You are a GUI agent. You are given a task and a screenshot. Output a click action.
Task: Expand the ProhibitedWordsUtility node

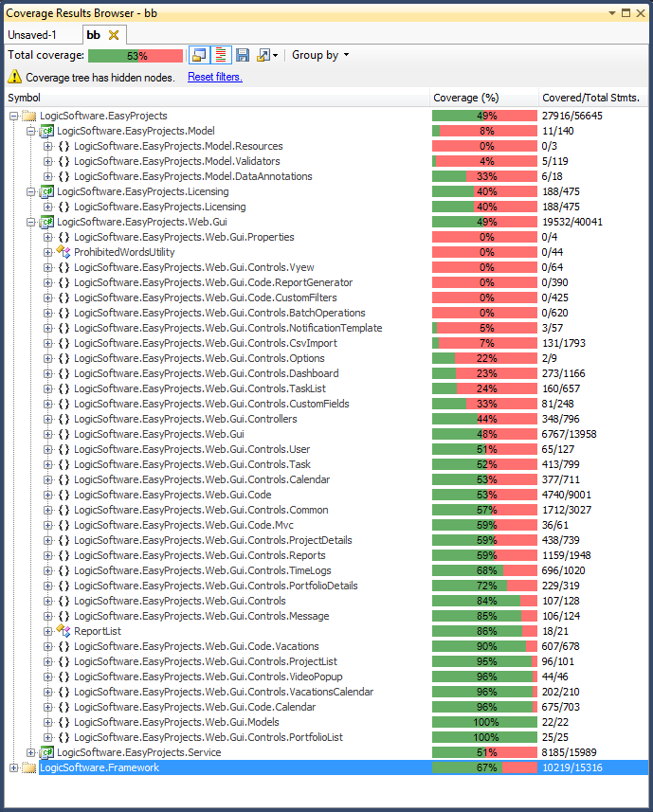47,252
